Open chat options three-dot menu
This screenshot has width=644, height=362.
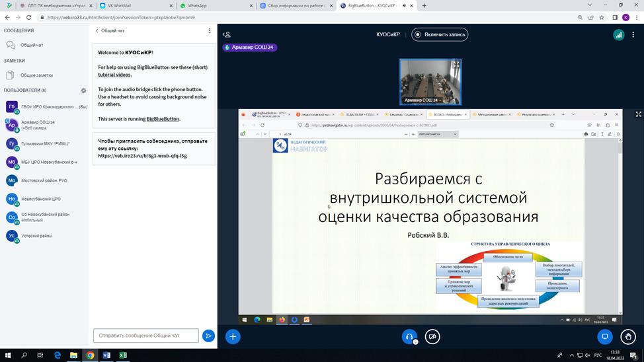click(x=210, y=30)
